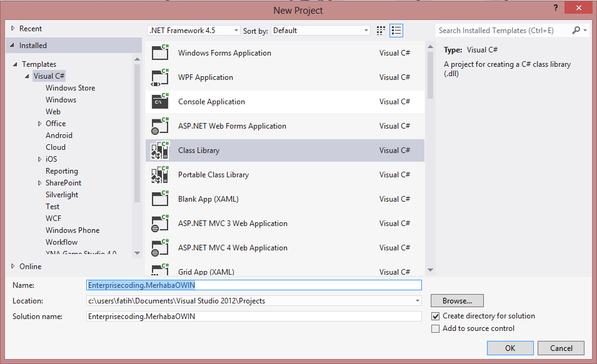The height and width of the screenshot is (364, 597).
Task: Open the dialog help question mark
Action: 556,7
